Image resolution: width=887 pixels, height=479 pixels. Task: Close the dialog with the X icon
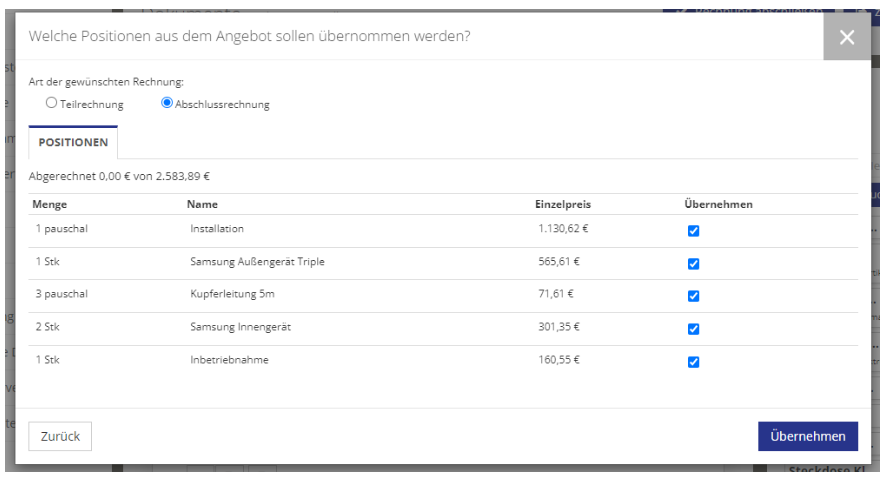click(x=847, y=37)
